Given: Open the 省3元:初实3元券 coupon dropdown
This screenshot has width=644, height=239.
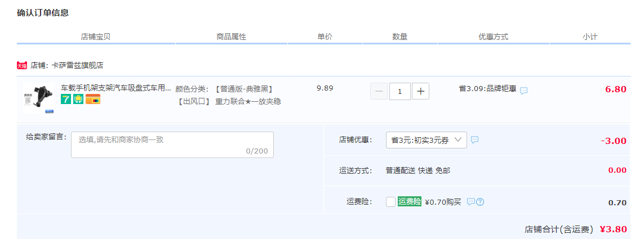Looking at the screenshot, I should coord(427,140).
